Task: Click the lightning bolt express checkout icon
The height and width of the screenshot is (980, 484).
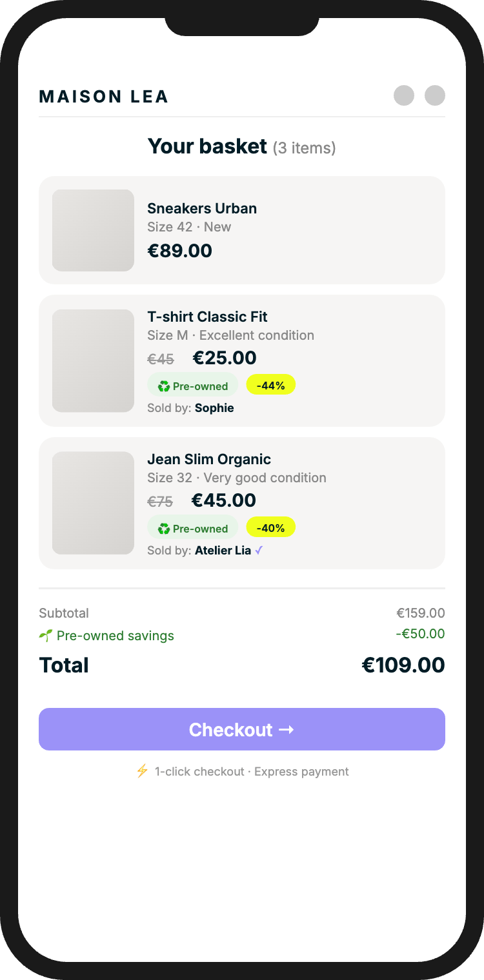Action: click(x=142, y=771)
